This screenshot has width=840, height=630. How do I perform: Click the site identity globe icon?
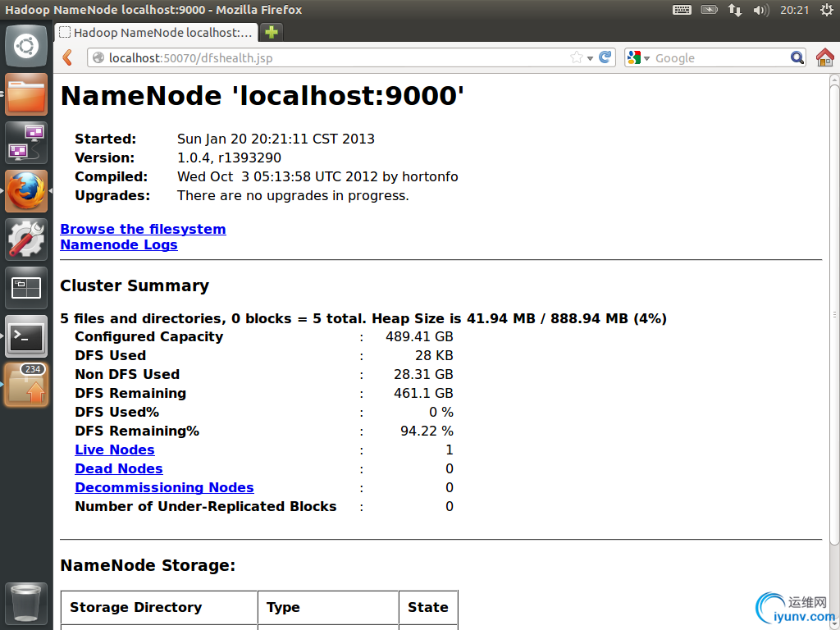98,58
